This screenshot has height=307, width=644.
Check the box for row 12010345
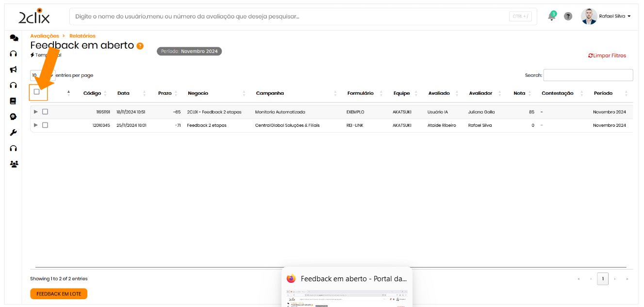point(45,125)
